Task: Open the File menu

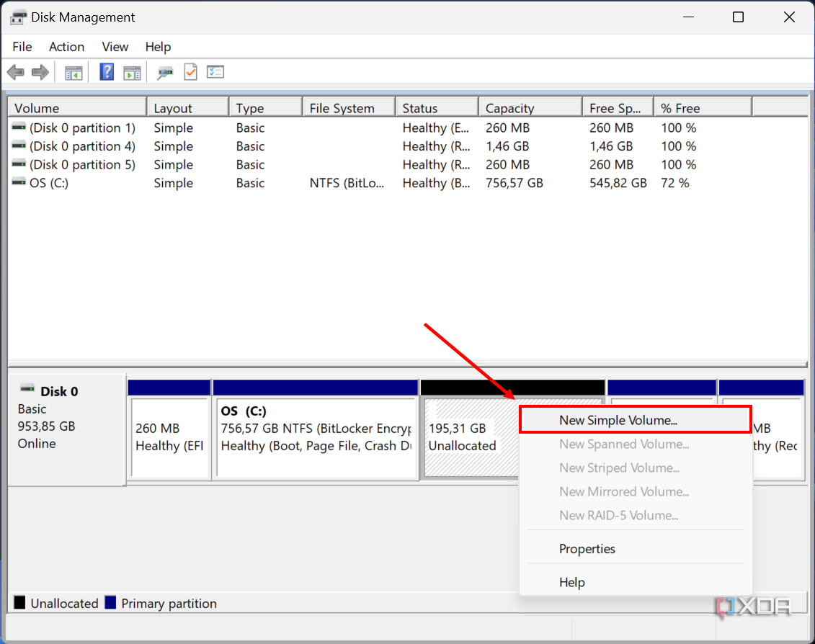Action: [22, 47]
